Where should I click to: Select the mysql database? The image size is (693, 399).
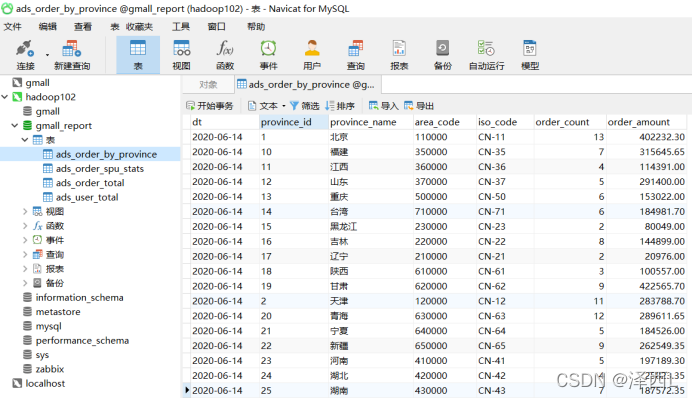pos(48,326)
